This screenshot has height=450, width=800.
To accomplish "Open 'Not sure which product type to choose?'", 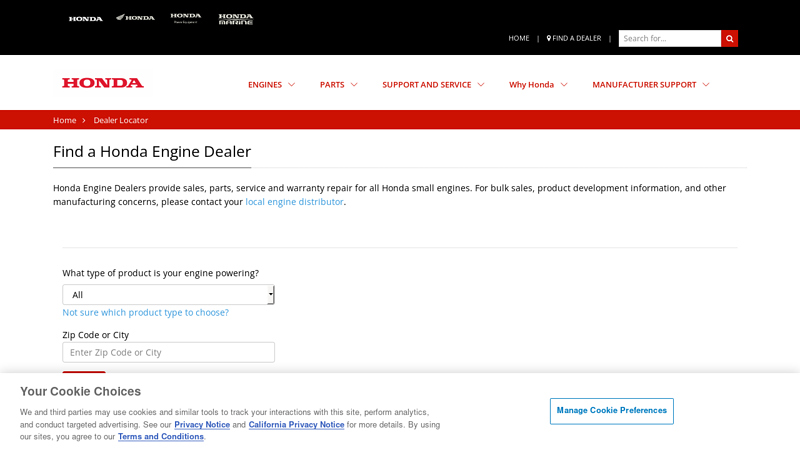I will pos(145,312).
